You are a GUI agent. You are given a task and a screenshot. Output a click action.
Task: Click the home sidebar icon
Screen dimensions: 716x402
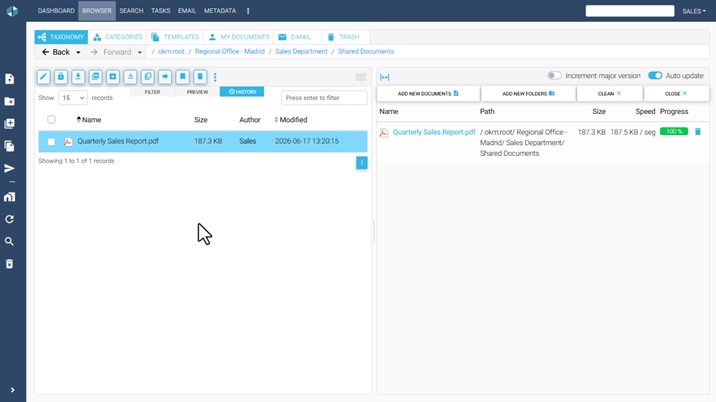[x=10, y=197]
